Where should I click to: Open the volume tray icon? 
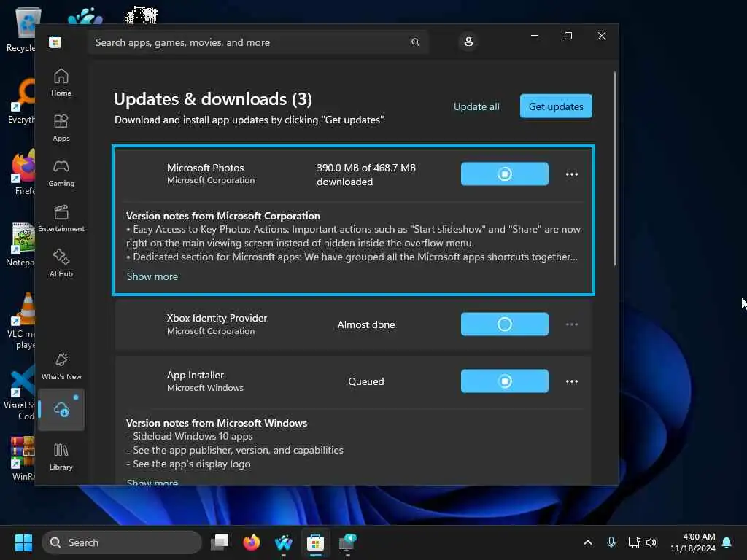tap(651, 542)
